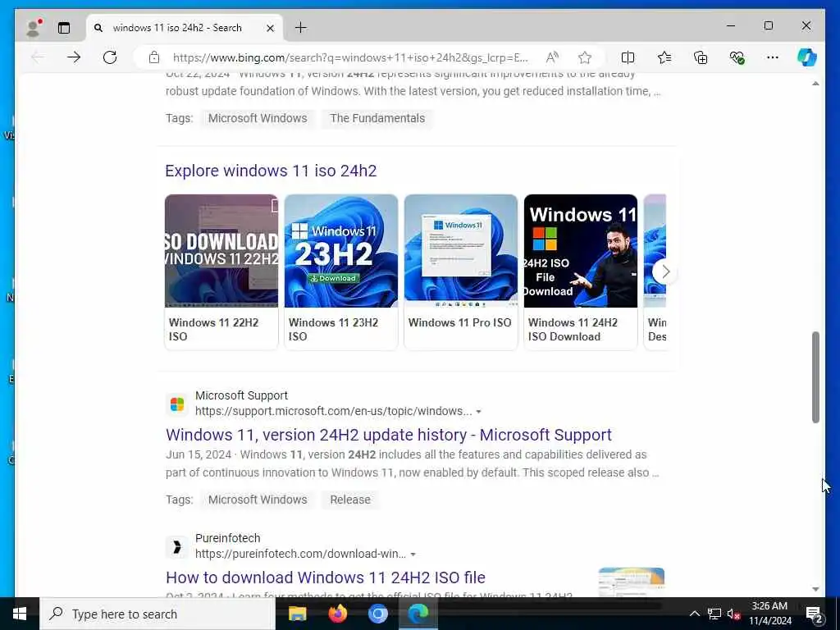The width and height of the screenshot is (840, 630).
Task: Open the Windows Start menu
Action: tap(20, 614)
